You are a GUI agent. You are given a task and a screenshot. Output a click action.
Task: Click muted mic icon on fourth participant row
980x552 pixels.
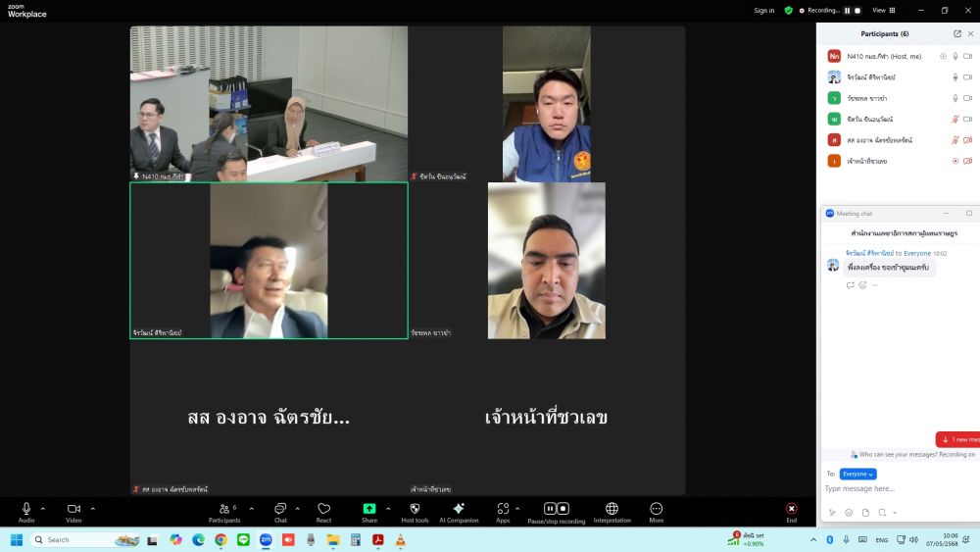(x=955, y=120)
